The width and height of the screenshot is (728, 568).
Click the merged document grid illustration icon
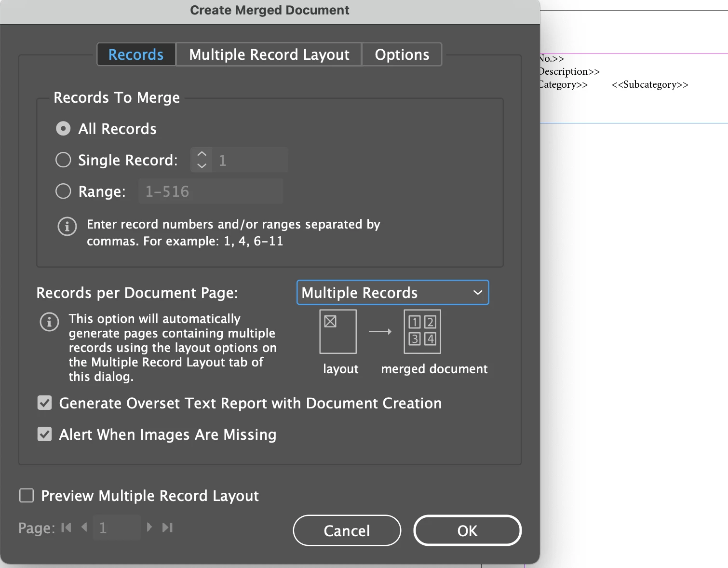point(422,331)
